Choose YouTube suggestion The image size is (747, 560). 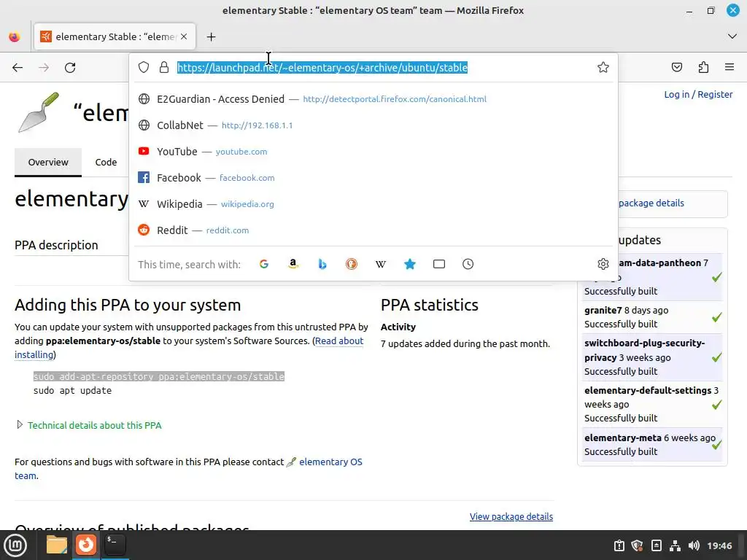[x=373, y=152]
